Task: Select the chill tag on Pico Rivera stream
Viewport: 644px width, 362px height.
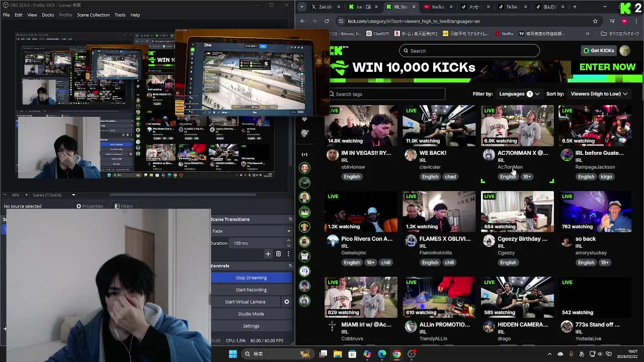Action: pyautogui.click(x=385, y=262)
